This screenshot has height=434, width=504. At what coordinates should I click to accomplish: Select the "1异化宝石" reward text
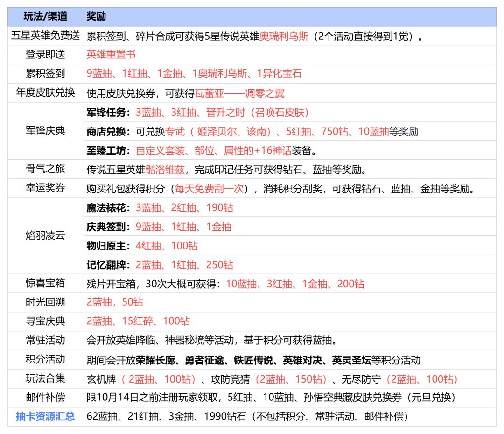tap(280, 73)
